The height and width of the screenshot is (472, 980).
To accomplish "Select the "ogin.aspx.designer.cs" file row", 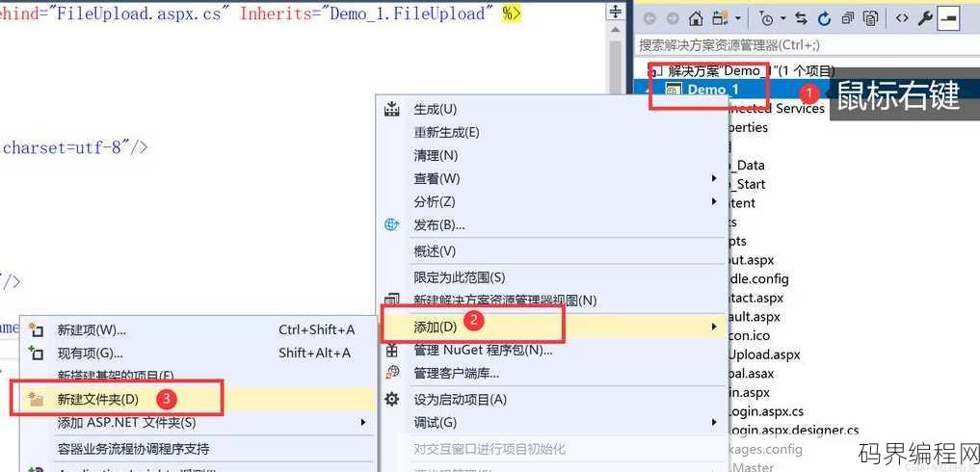I will click(794, 431).
